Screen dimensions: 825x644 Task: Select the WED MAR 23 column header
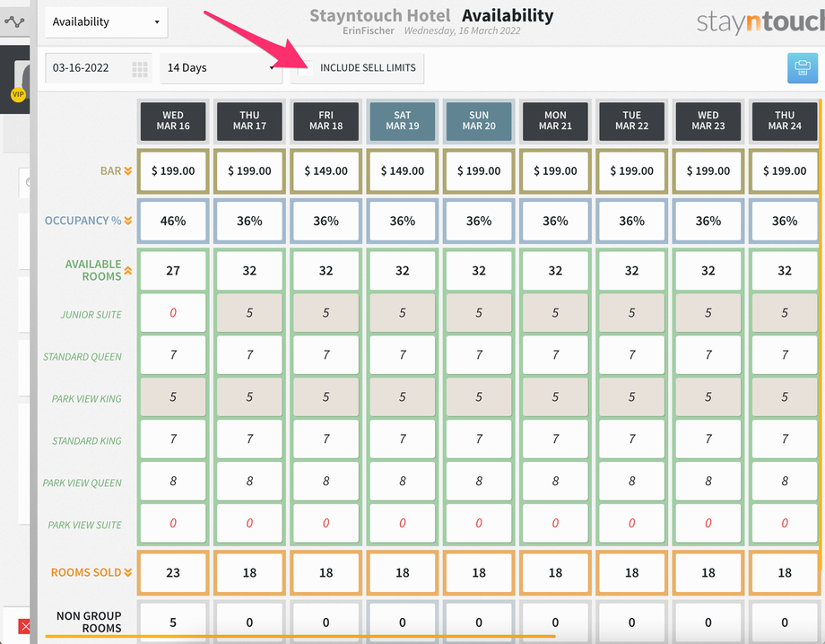tap(708, 121)
